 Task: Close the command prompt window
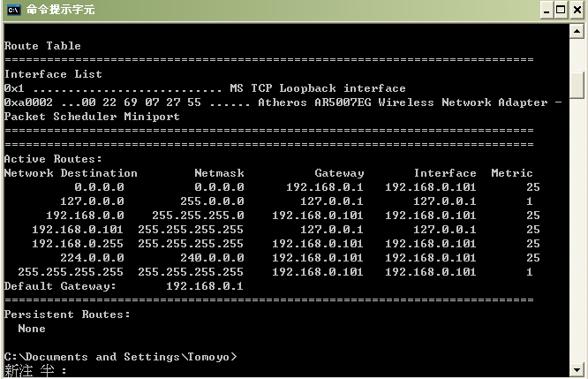click(x=576, y=11)
